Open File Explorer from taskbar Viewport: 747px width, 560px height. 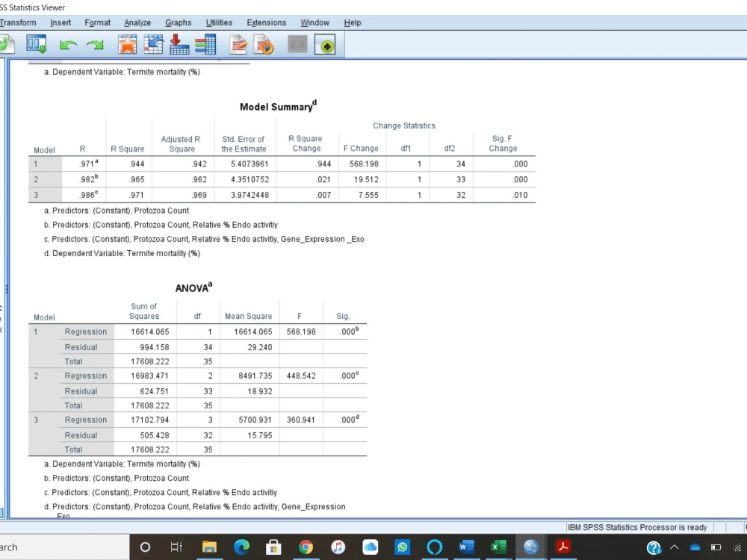point(209,547)
